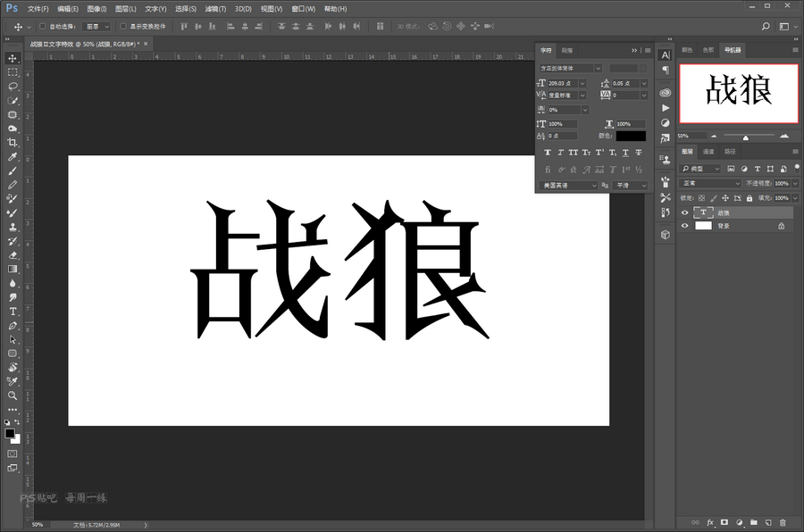Open the leading value dropdown

click(x=644, y=83)
